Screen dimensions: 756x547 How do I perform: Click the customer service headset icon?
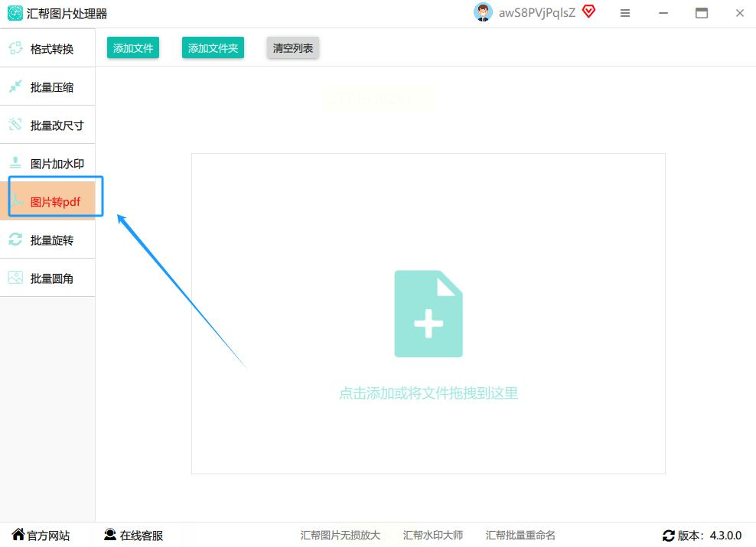point(110,535)
